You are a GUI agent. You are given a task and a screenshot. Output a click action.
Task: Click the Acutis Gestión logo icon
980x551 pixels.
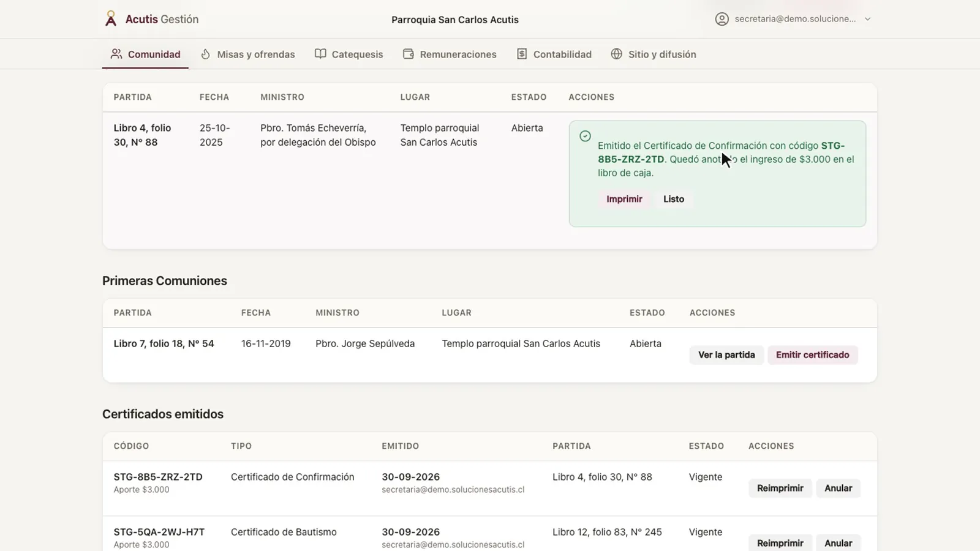(x=110, y=19)
